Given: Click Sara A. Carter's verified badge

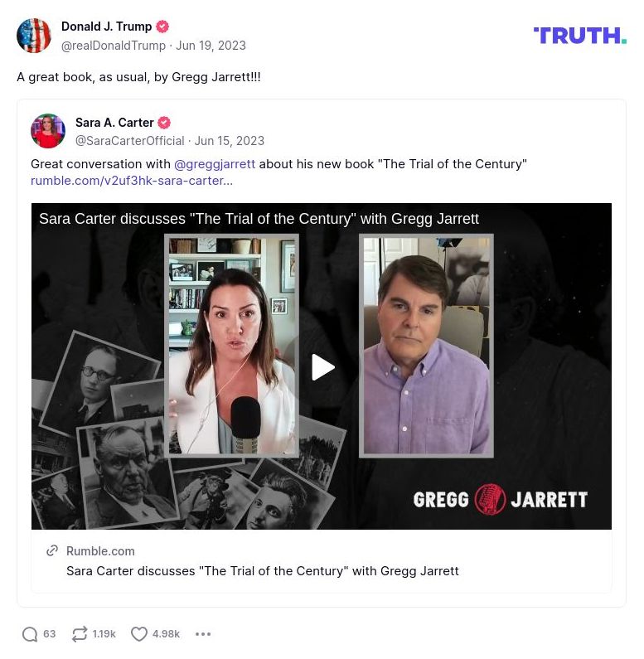Looking at the screenshot, I should click(164, 123).
